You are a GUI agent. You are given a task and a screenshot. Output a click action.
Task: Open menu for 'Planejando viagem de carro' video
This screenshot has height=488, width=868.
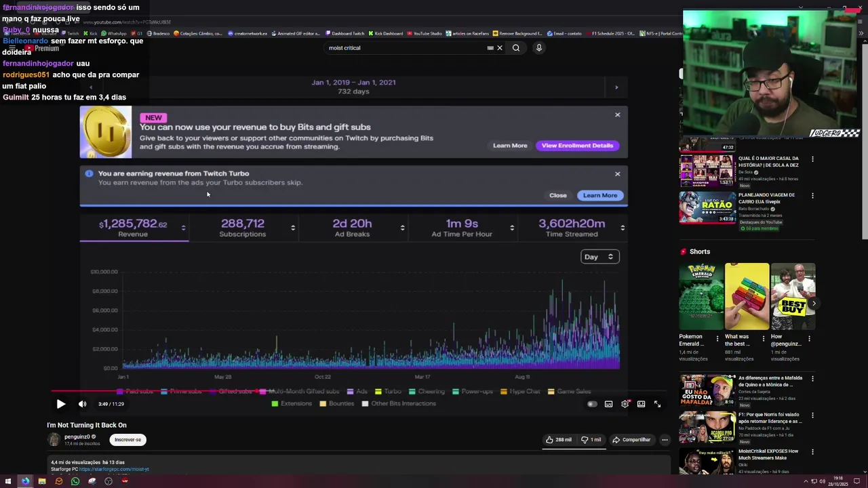tap(812, 196)
